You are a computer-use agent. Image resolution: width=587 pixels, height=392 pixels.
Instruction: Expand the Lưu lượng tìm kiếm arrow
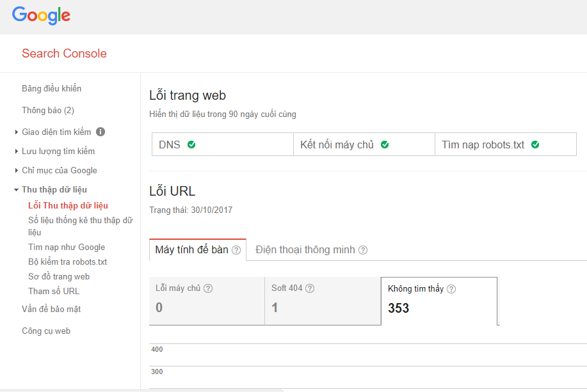16,151
